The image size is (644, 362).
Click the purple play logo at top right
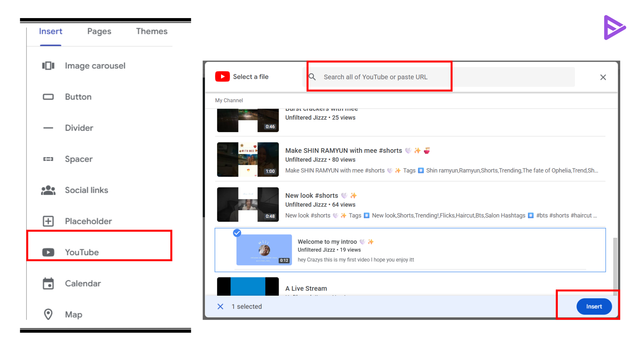[615, 27]
